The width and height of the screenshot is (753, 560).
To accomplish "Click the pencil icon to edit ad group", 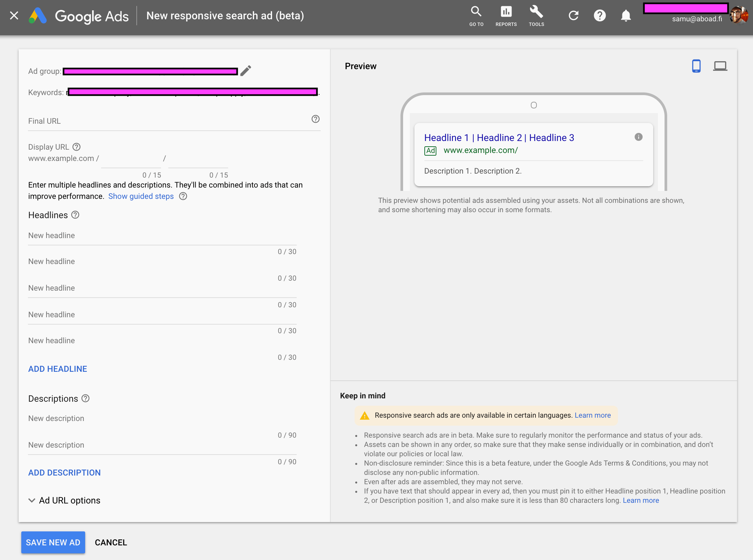I will 246,71.
